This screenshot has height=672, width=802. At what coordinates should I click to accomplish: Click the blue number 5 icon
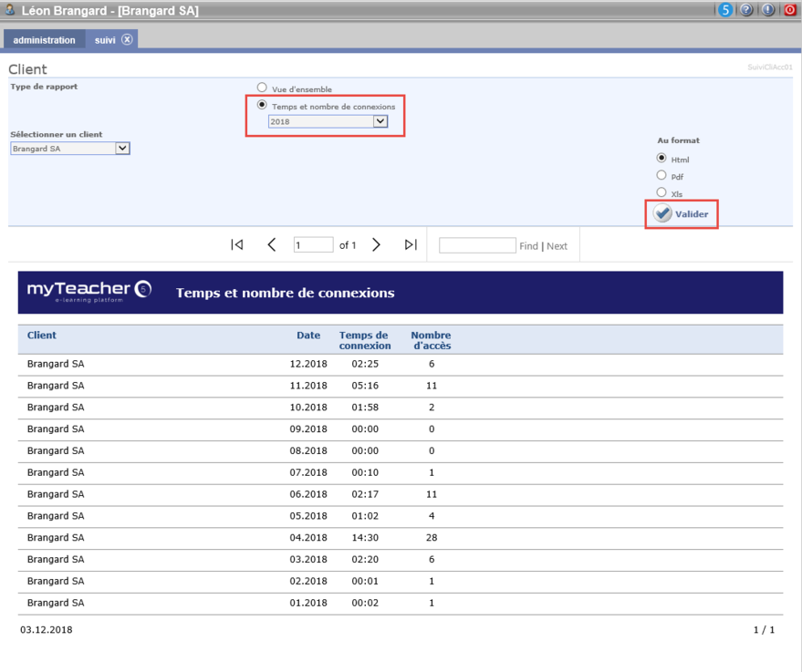pos(725,10)
